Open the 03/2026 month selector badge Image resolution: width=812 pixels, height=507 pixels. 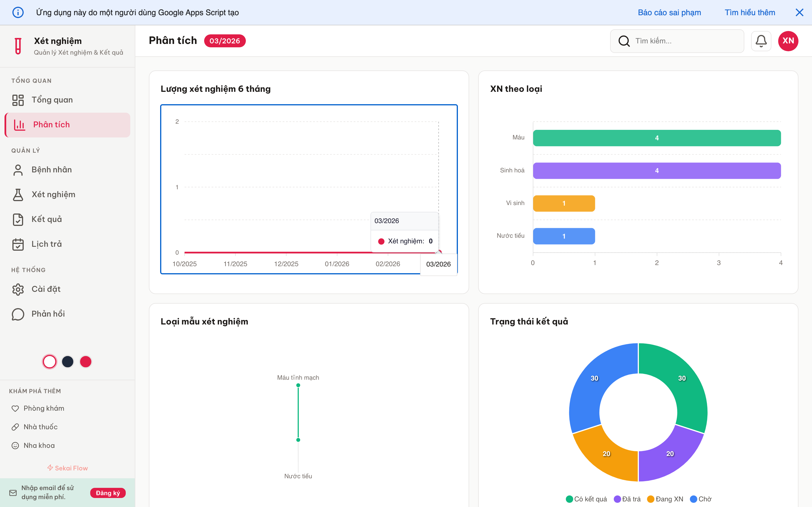[225, 41]
